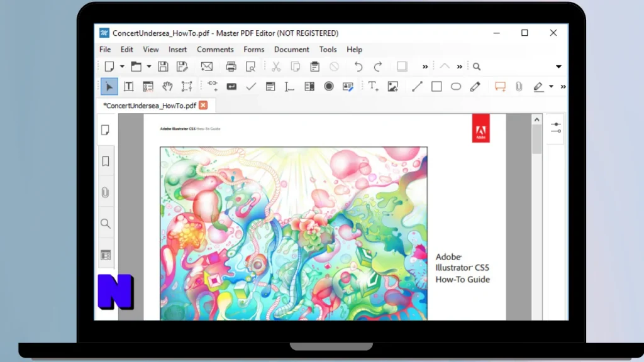Open the search options dropdown arrow
The width and height of the screenshot is (644, 362).
tap(558, 67)
